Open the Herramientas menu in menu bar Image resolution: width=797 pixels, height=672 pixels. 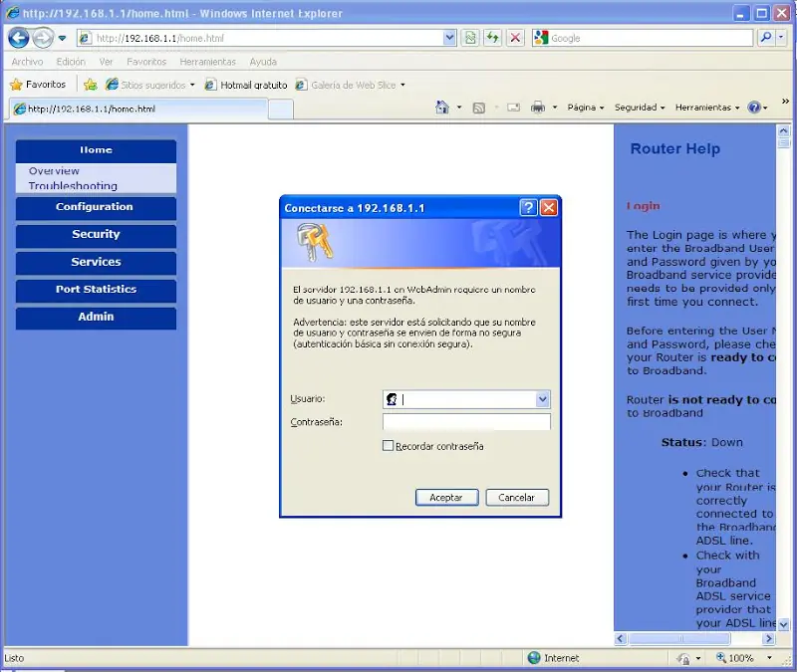[x=207, y=62]
